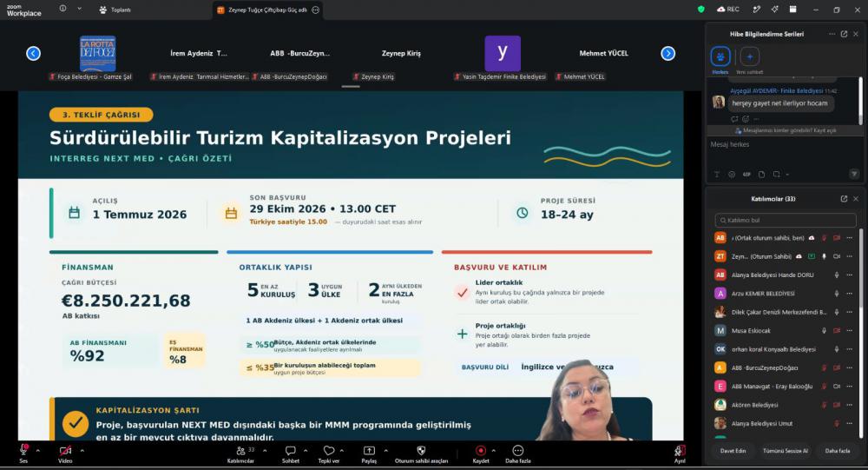The image size is (868, 470).
Task: Toggle microphone for Arzu KEMER BELEDİYESİ
Action: (x=837, y=294)
